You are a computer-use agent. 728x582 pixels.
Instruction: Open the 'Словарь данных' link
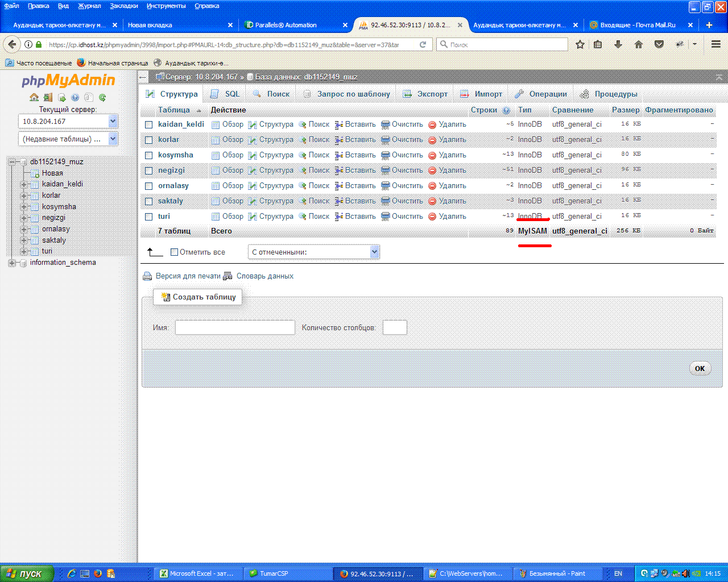click(x=264, y=276)
